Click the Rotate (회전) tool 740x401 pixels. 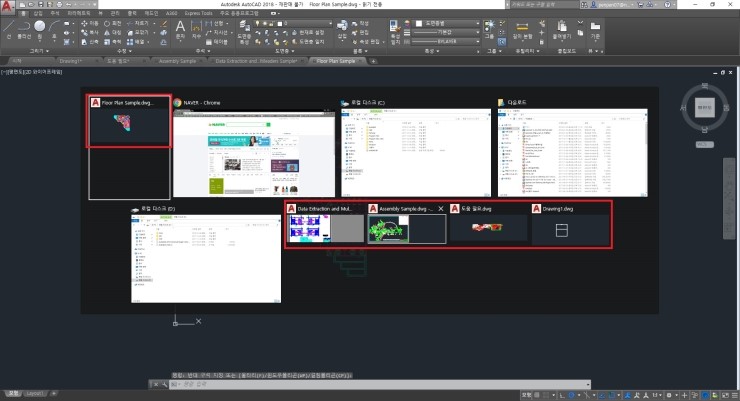click(x=112, y=23)
